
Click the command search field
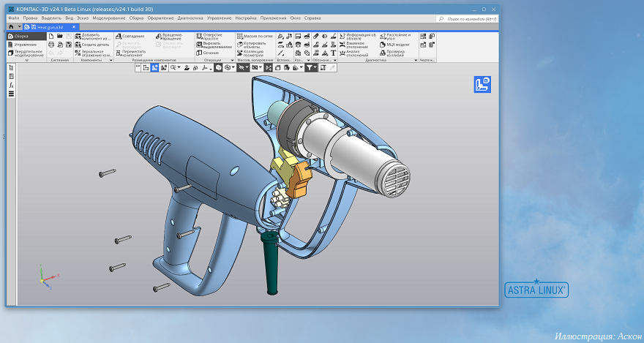coord(470,18)
